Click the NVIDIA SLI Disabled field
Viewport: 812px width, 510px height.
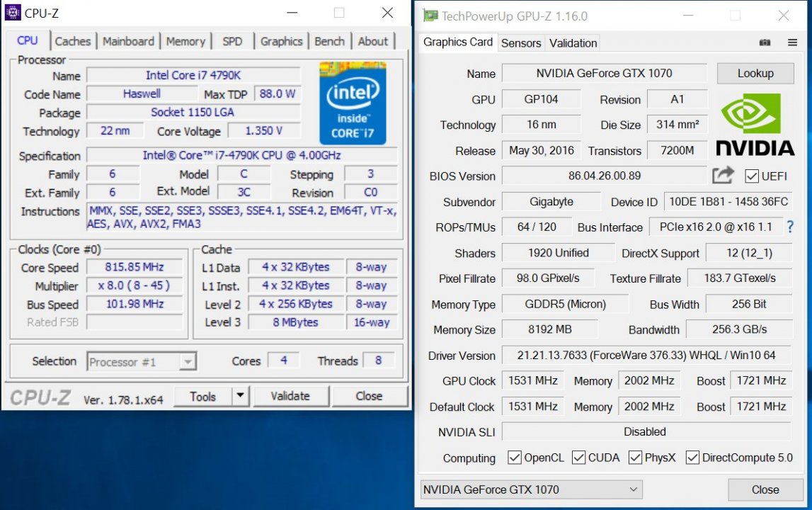coord(646,432)
